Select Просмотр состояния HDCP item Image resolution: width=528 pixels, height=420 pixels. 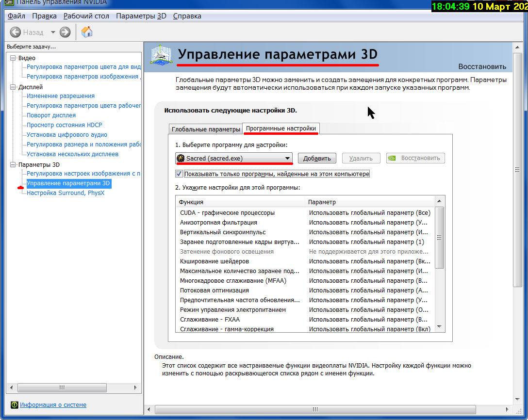pyautogui.click(x=65, y=125)
